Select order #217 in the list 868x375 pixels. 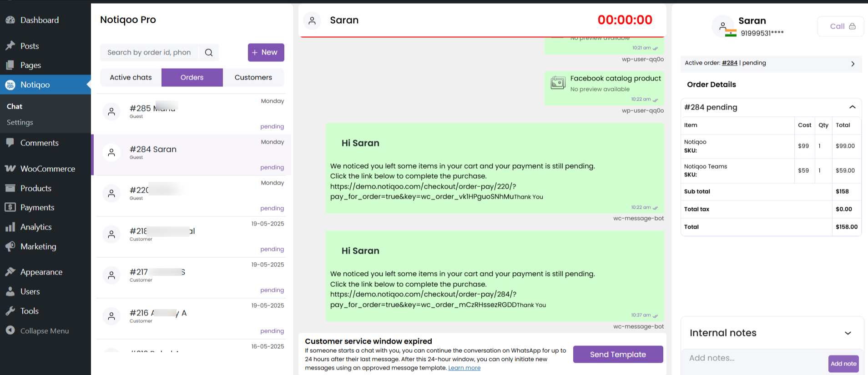click(x=191, y=277)
